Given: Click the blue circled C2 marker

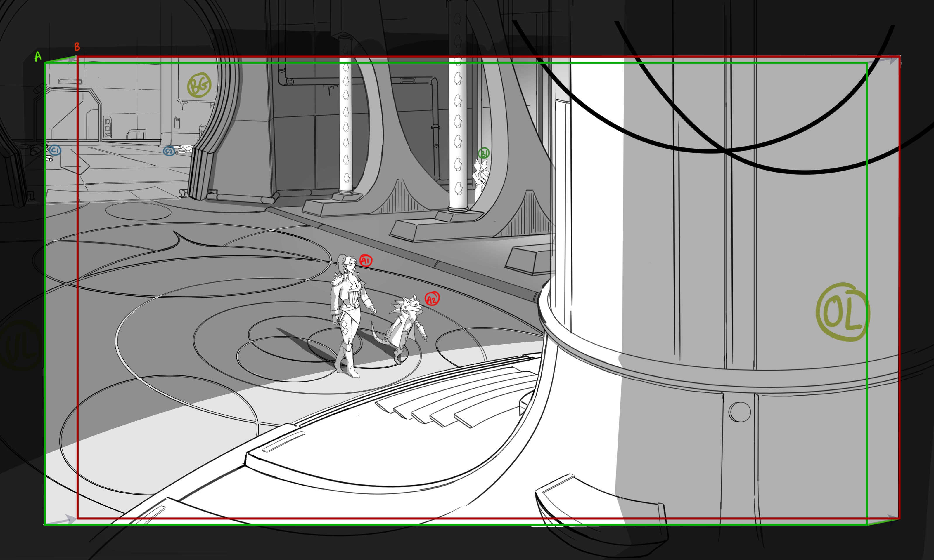Looking at the screenshot, I should coord(168,151).
